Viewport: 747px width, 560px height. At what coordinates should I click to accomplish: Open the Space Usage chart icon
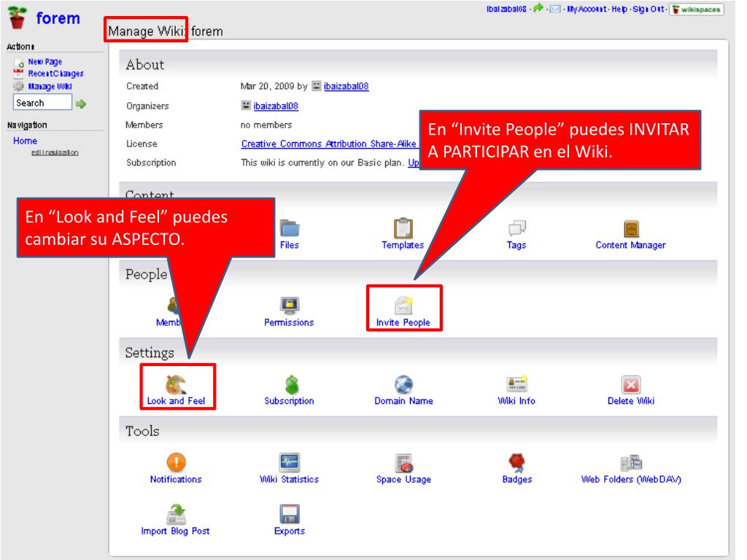[403, 462]
